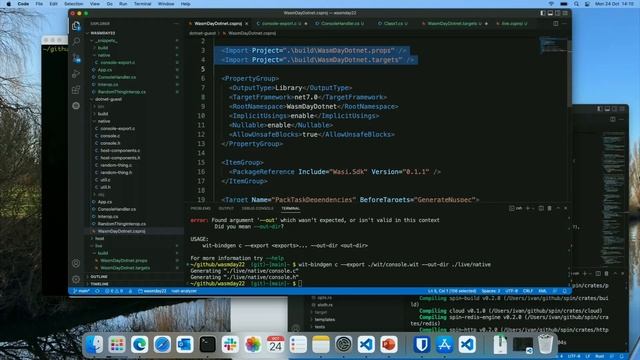The height and width of the screenshot is (360, 640).
Task: Open the DEBUG CONSOLE panel tab
Action: click(258, 208)
